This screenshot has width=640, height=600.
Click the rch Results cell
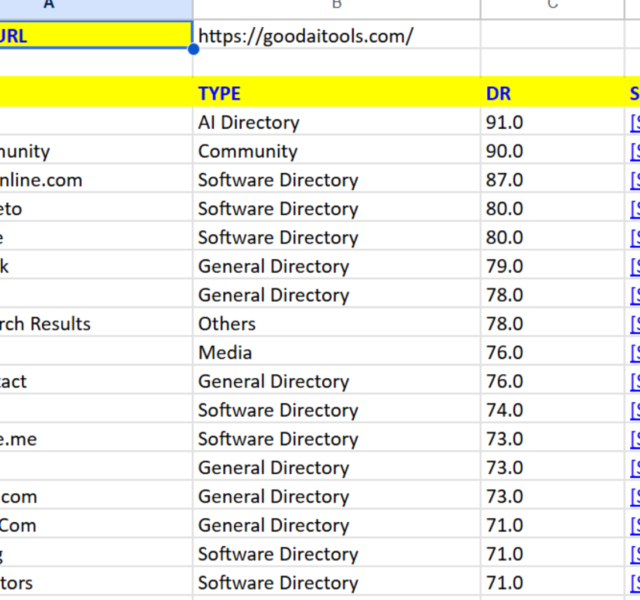[96, 324]
